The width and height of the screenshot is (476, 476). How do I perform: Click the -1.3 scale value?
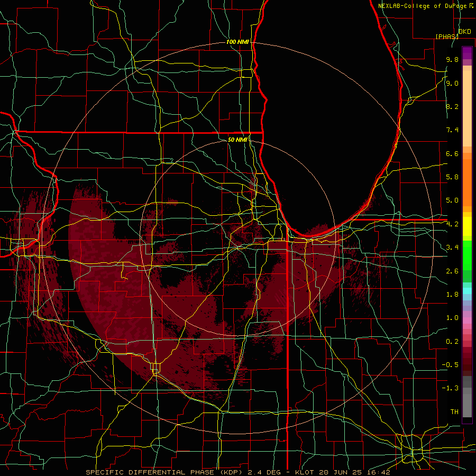[x=450, y=388]
